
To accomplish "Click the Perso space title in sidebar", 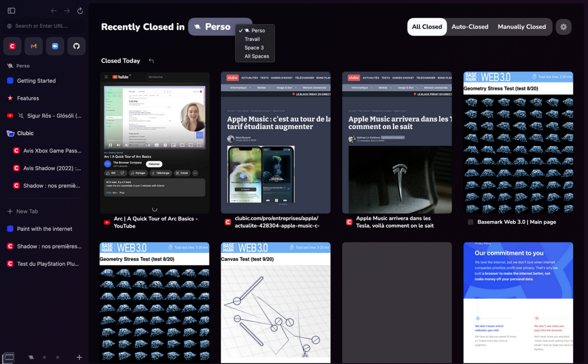I will coord(23,66).
